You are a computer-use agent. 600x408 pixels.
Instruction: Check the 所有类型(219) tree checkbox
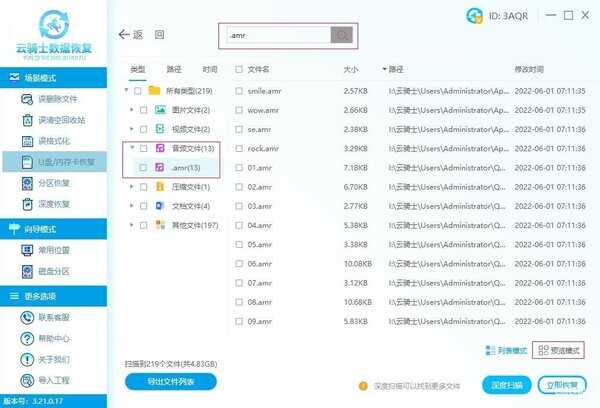click(x=138, y=91)
